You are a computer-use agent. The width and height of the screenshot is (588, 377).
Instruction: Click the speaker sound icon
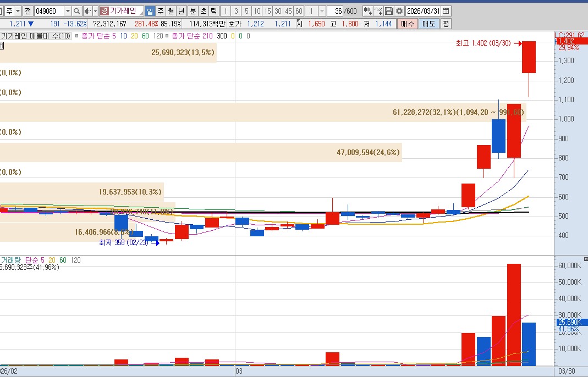click(87, 11)
